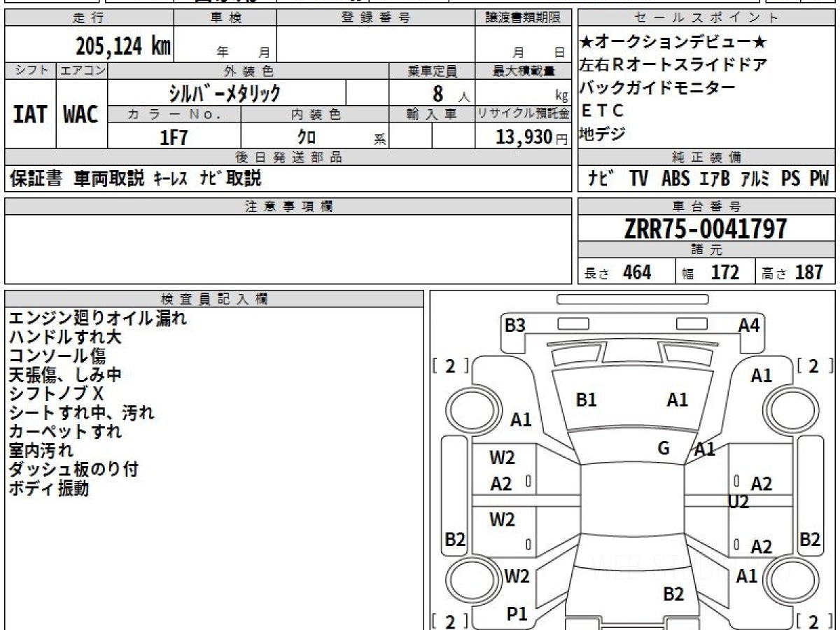This screenshot has width=840, height=630.
Task: Click the キーレス item
Action: click(171, 179)
